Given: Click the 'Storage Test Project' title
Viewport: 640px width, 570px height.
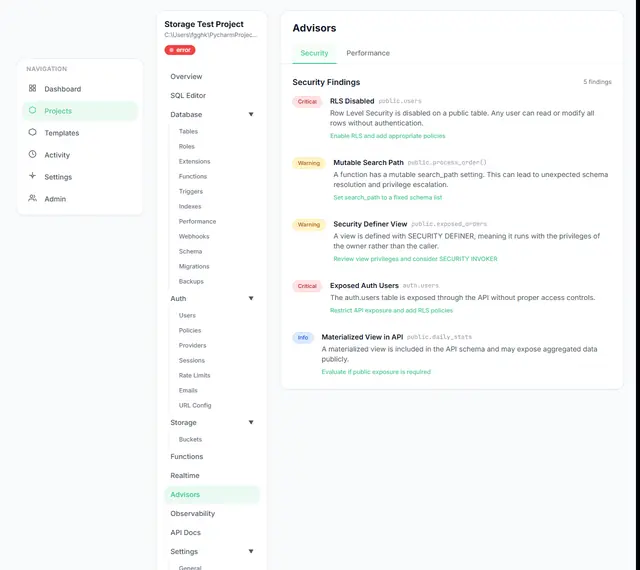Looking at the screenshot, I should [204, 24].
